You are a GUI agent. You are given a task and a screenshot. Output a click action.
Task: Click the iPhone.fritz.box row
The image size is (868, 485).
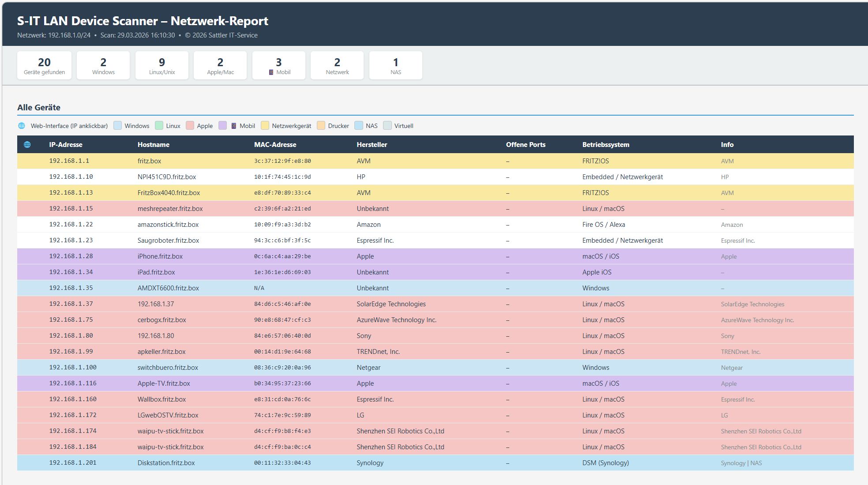160,256
